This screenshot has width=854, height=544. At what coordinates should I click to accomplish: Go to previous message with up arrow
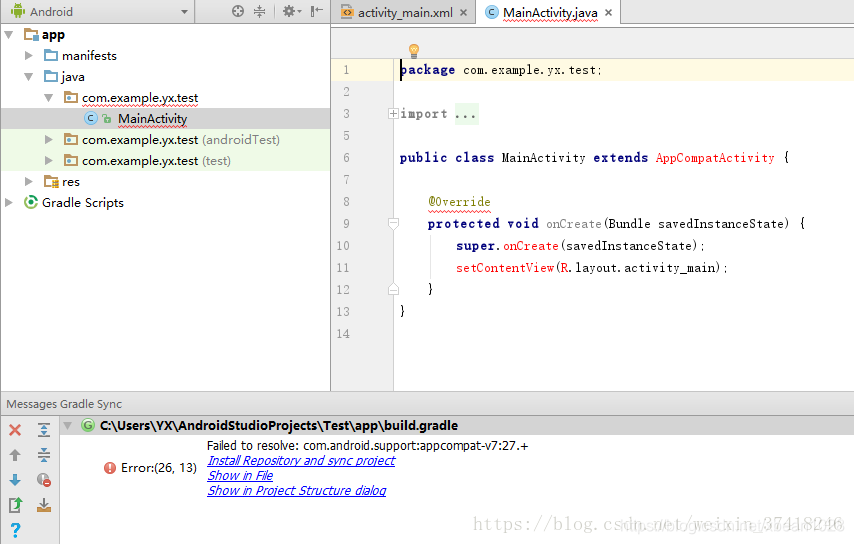[15, 455]
